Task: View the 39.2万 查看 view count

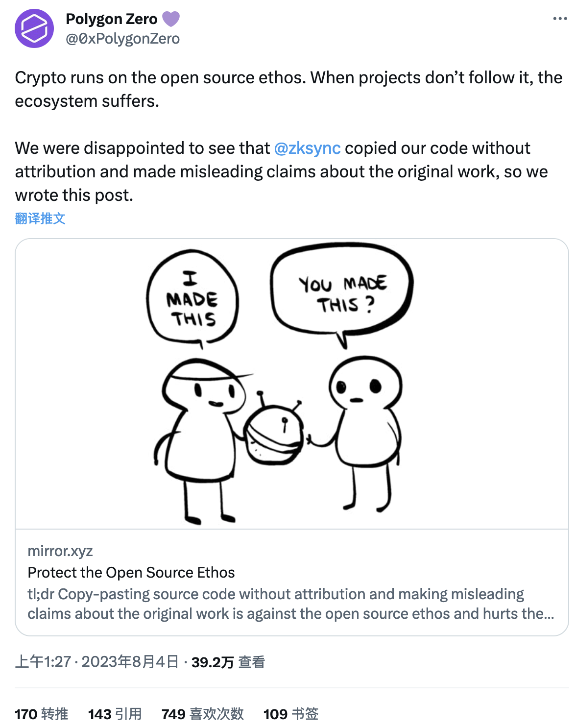Action: tap(228, 662)
